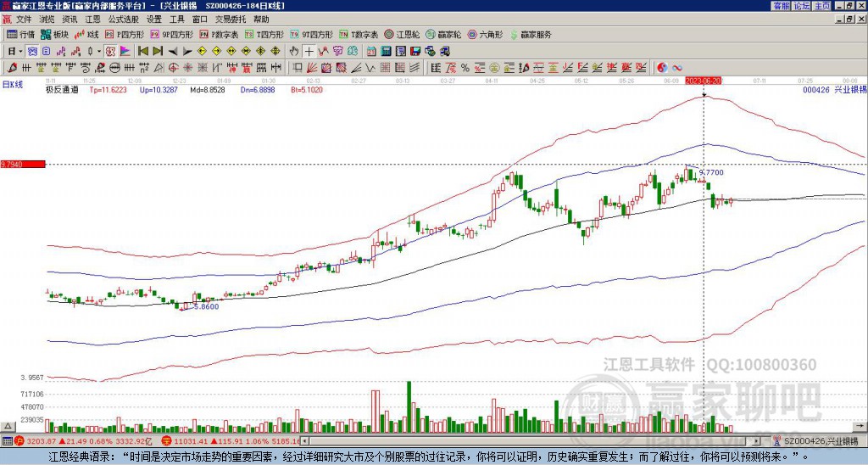This screenshot has width=868, height=465.
Task: Open the T四方形 tool
Action: [x=264, y=34]
